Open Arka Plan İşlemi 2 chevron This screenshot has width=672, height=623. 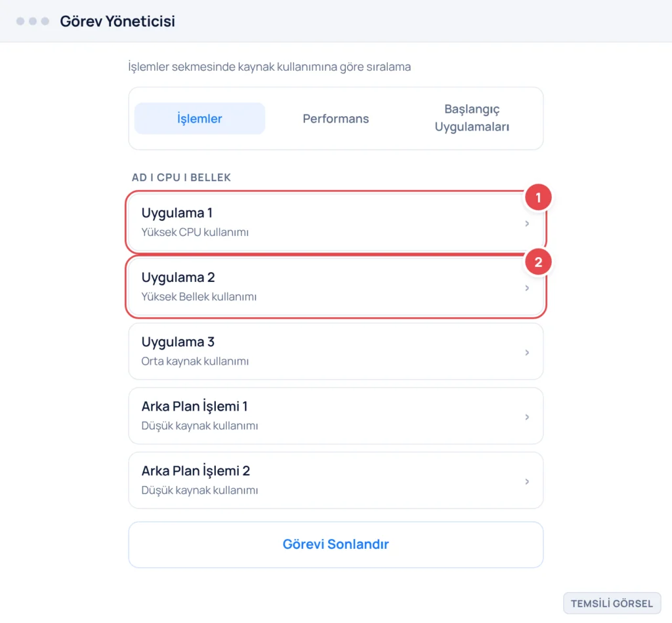tap(527, 482)
